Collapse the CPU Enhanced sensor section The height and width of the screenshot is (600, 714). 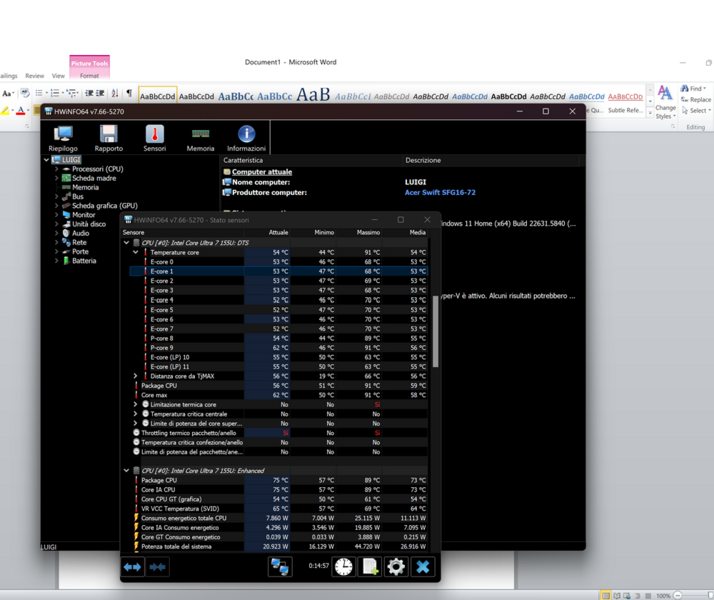[x=127, y=471]
